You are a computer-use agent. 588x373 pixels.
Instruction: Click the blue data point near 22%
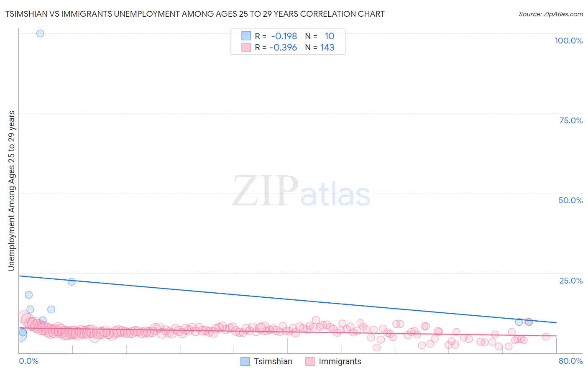[72, 282]
